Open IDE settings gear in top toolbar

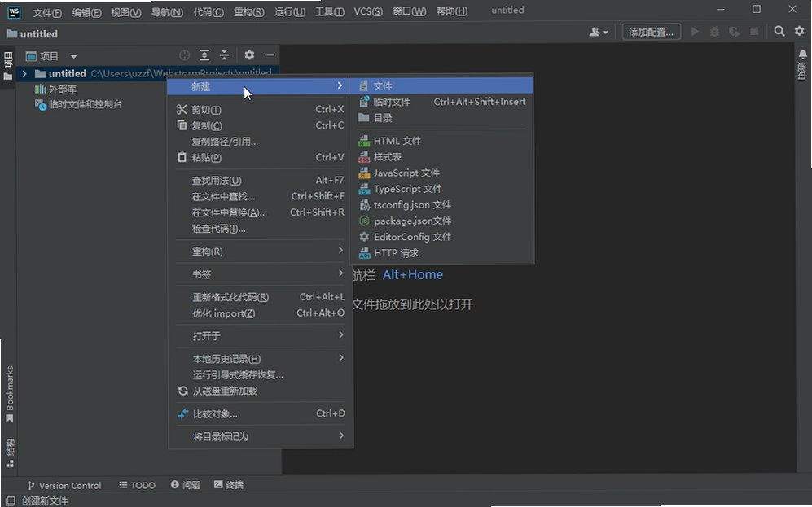click(800, 32)
